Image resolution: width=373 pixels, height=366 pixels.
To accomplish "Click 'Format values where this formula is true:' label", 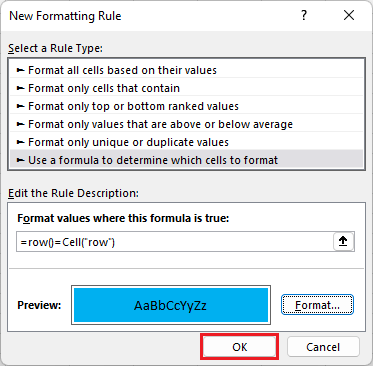I will (123, 219).
